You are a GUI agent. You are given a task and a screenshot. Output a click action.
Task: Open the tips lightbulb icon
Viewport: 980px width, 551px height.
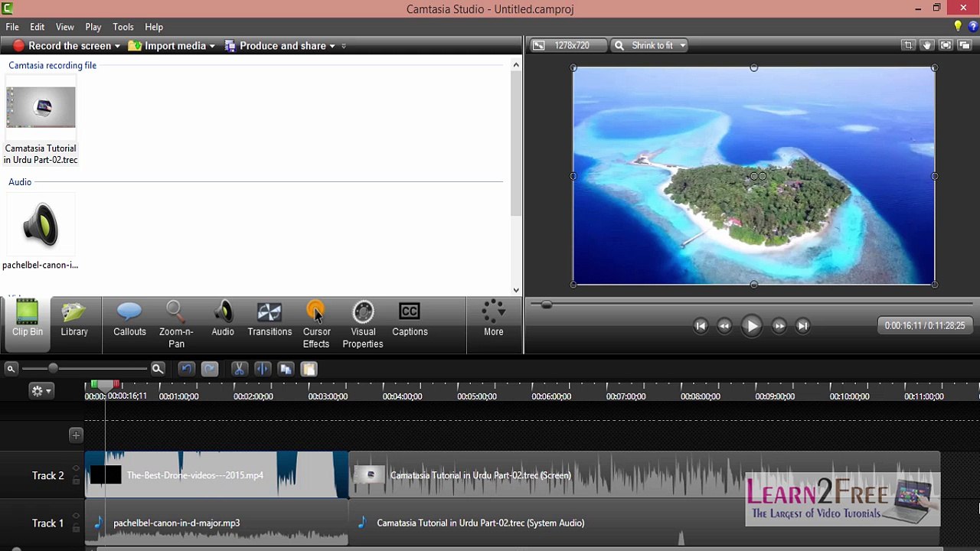[957, 27]
